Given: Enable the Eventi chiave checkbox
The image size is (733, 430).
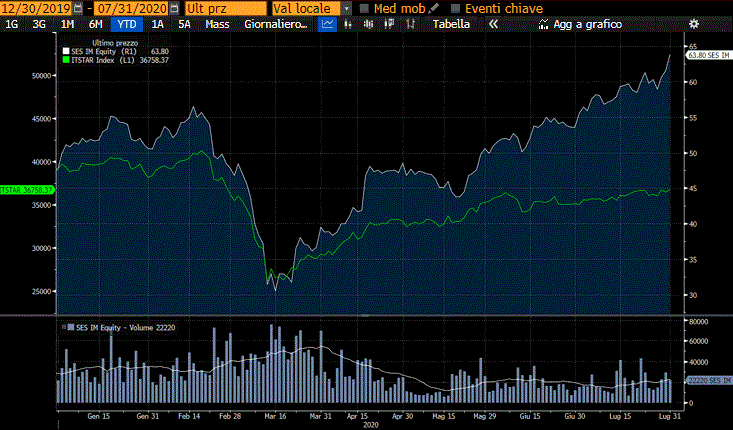Looking at the screenshot, I should coord(455,8).
